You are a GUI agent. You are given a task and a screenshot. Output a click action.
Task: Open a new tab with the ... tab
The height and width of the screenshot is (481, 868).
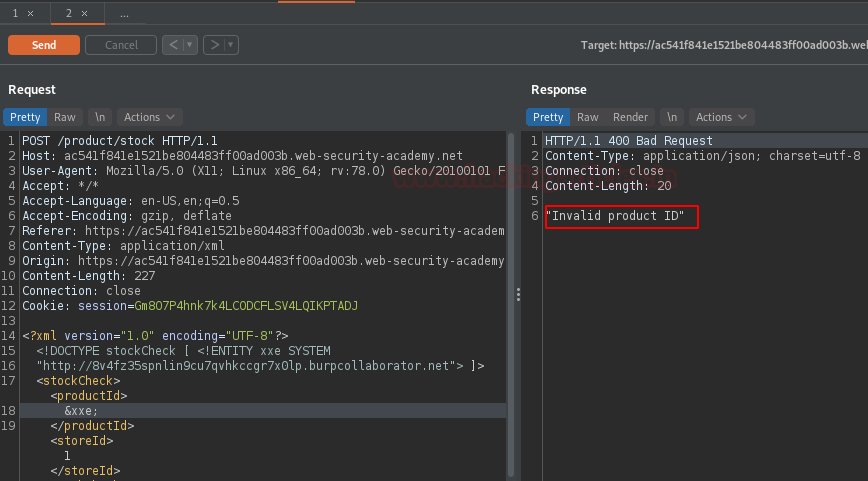(125, 13)
